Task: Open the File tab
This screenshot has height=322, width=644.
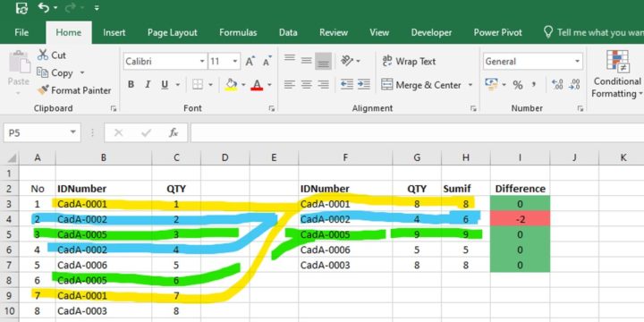Action: pyautogui.click(x=21, y=32)
